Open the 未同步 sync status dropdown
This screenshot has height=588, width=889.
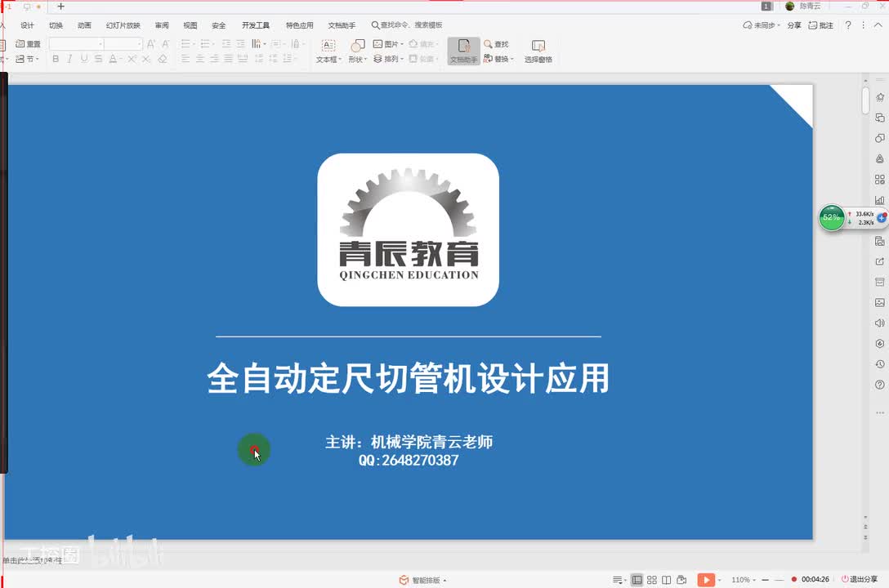762,25
